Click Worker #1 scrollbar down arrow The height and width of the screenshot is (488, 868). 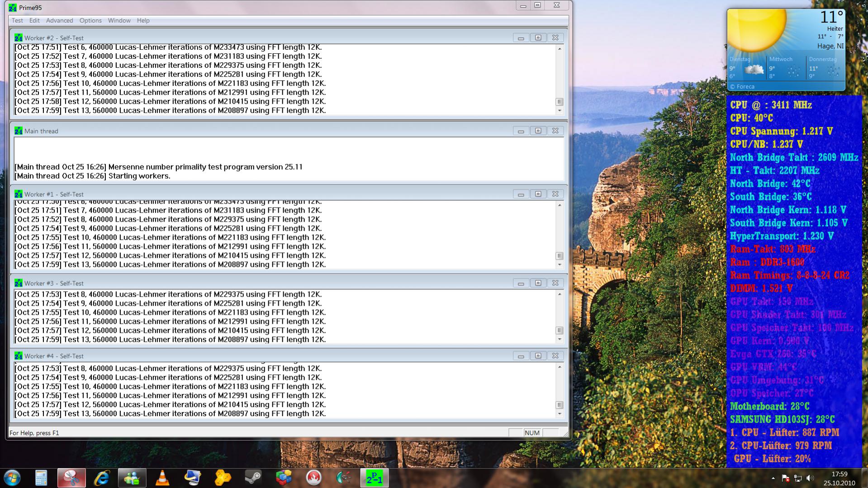[560, 265]
